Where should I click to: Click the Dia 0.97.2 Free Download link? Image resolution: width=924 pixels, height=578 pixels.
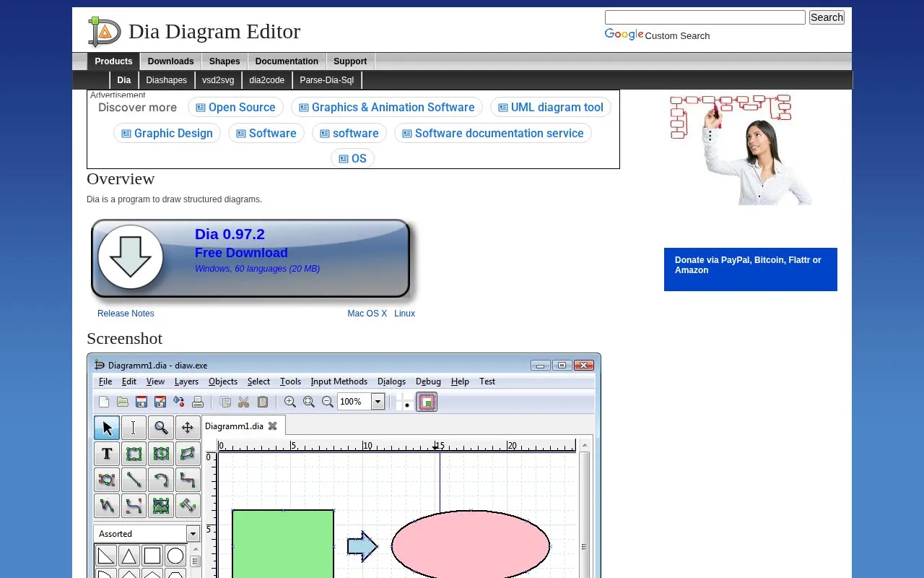(252, 259)
